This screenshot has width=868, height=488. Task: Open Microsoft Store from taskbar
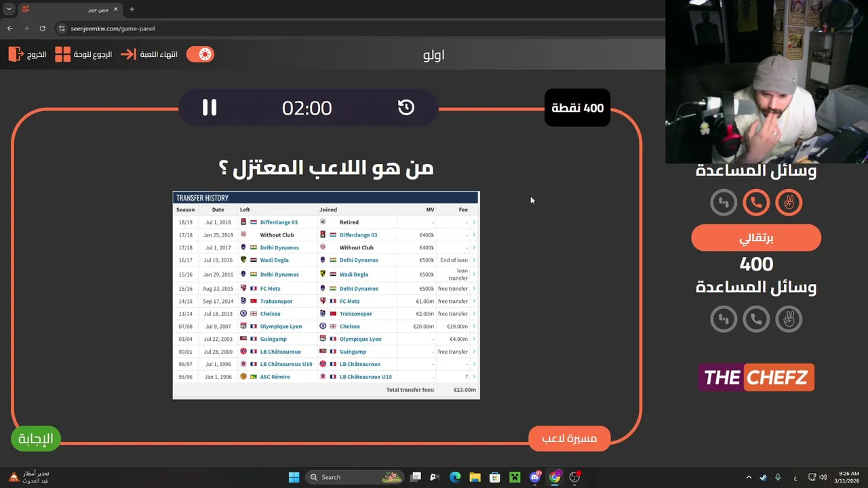point(495,477)
